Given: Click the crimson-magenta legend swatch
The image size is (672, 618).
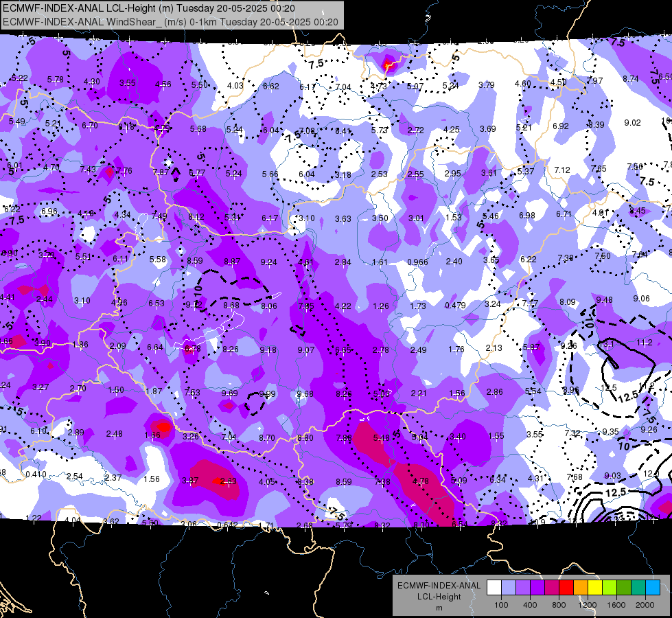Looking at the screenshot, I should pyautogui.click(x=552, y=588).
